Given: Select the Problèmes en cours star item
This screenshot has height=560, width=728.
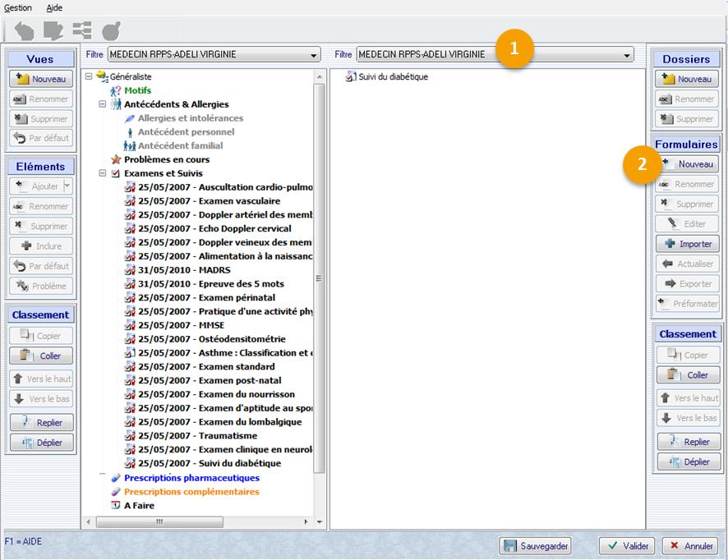Looking at the screenshot, I should click(x=166, y=159).
